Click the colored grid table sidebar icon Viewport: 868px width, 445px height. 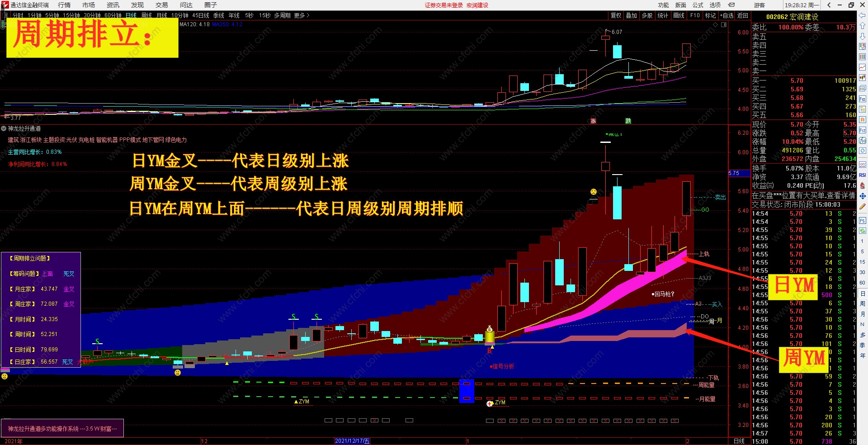[x=863, y=57]
